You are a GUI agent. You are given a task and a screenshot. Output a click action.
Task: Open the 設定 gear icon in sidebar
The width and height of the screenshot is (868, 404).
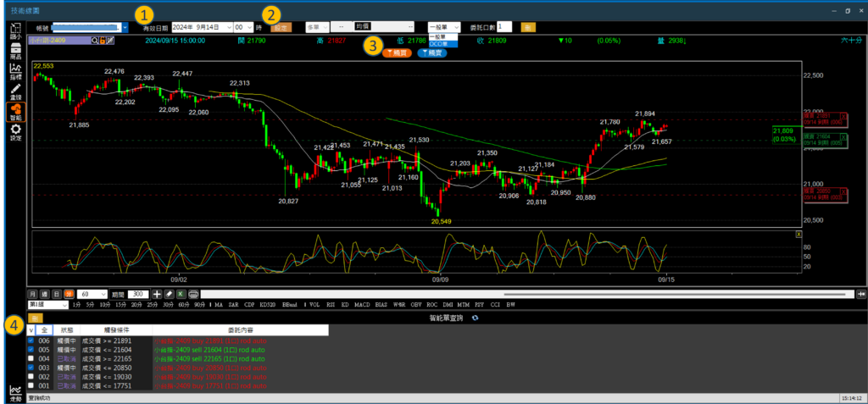[x=16, y=133]
